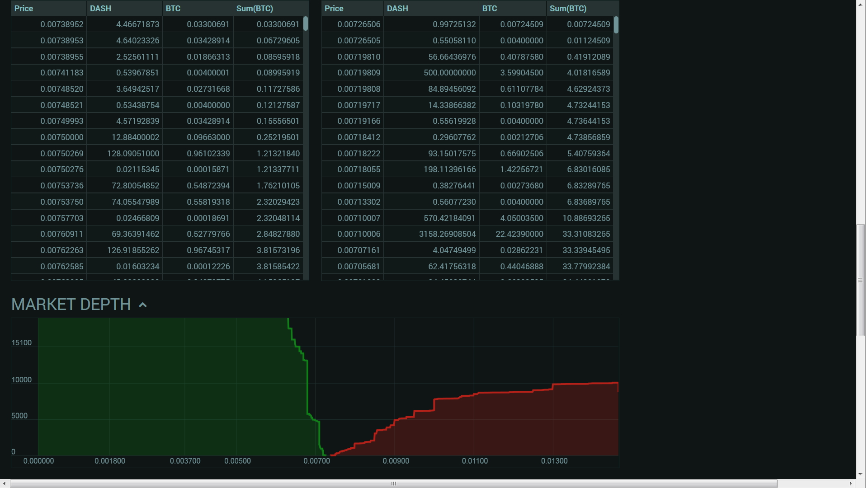Click sell order sum 2.32048114

278,218
